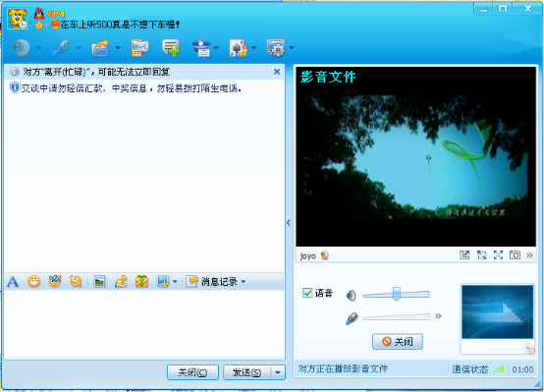Click the red 关闭 end video button
The image size is (544, 392).
398,342
